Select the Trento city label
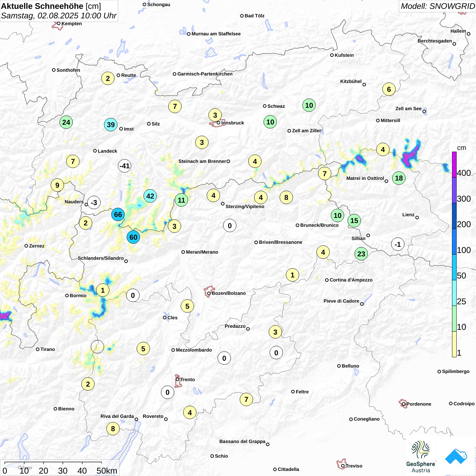476x476 pixels. [188, 379]
